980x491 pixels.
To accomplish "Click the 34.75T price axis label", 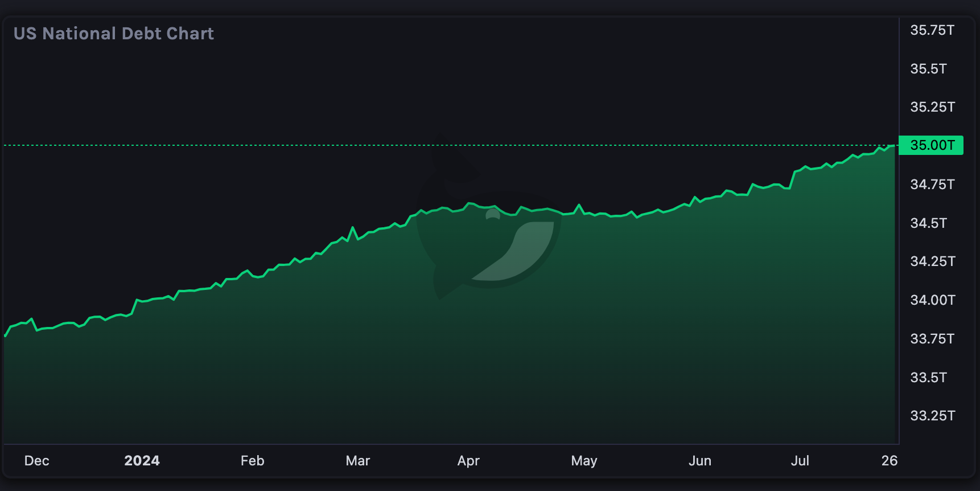I will click(x=932, y=185).
